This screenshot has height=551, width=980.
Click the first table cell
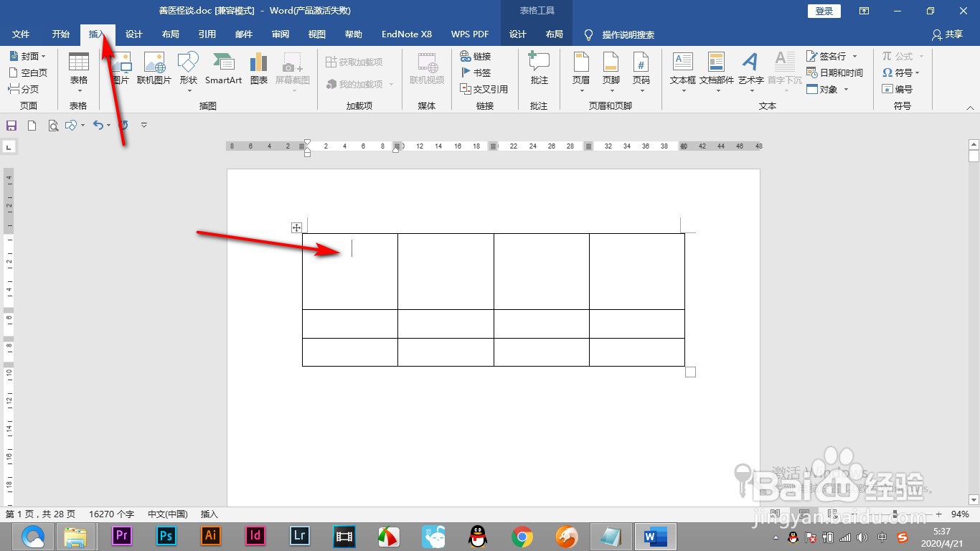350,271
